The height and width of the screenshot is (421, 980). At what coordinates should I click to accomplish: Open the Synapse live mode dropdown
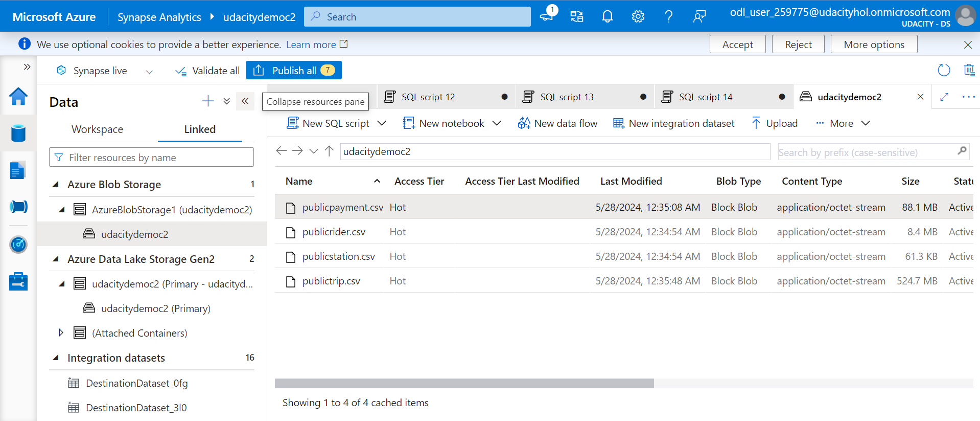click(149, 72)
